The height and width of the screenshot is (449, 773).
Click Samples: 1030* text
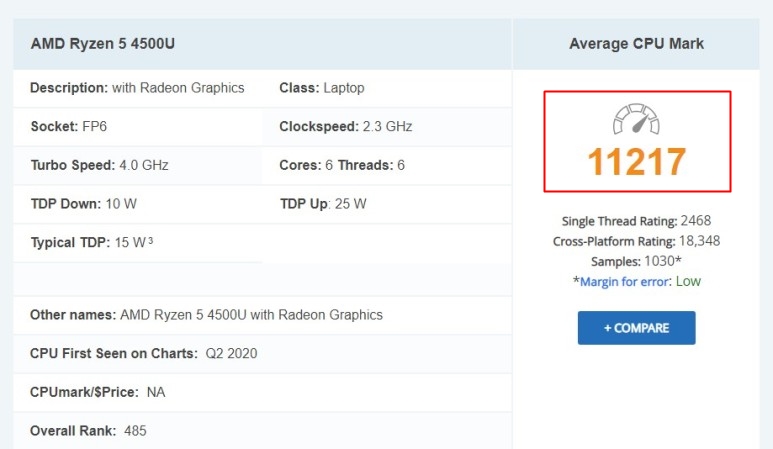pos(636,261)
